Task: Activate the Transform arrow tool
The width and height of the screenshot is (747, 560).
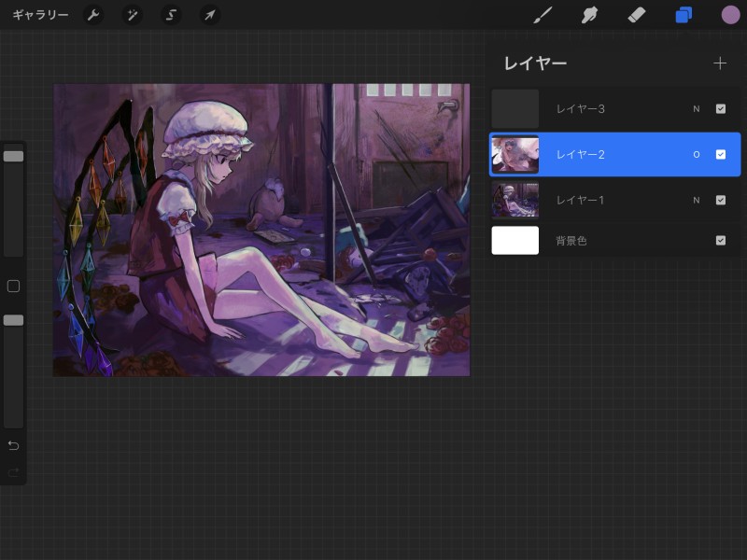Action: tap(210, 15)
